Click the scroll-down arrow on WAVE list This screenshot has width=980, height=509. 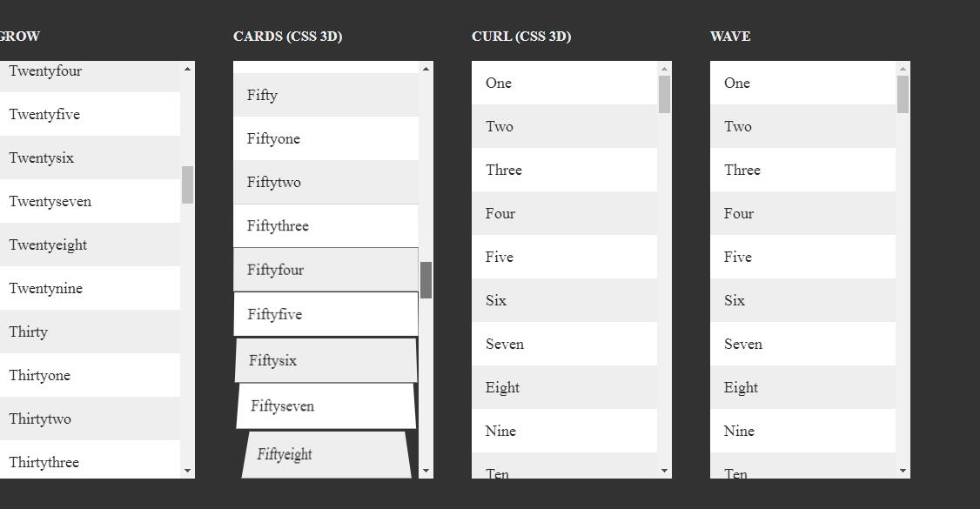point(903,470)
